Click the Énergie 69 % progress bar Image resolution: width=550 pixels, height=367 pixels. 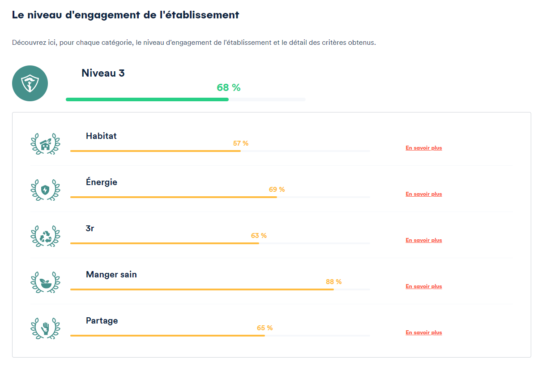coord(220,197)
